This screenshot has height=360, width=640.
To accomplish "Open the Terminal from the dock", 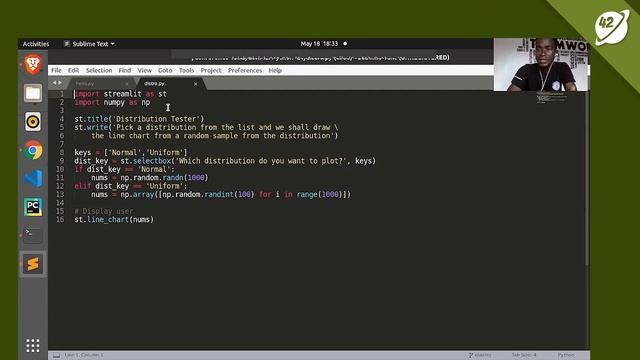I will pyautogui.click(x=33, y=235).
